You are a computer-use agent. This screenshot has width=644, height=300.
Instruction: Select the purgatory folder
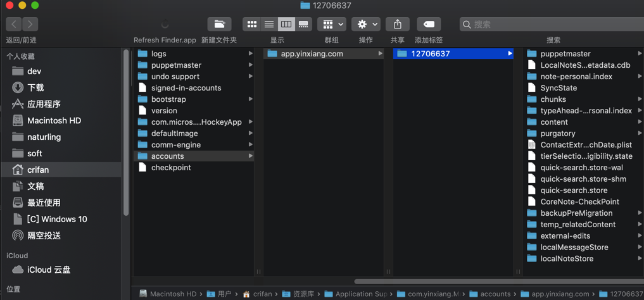click(584, 134)
